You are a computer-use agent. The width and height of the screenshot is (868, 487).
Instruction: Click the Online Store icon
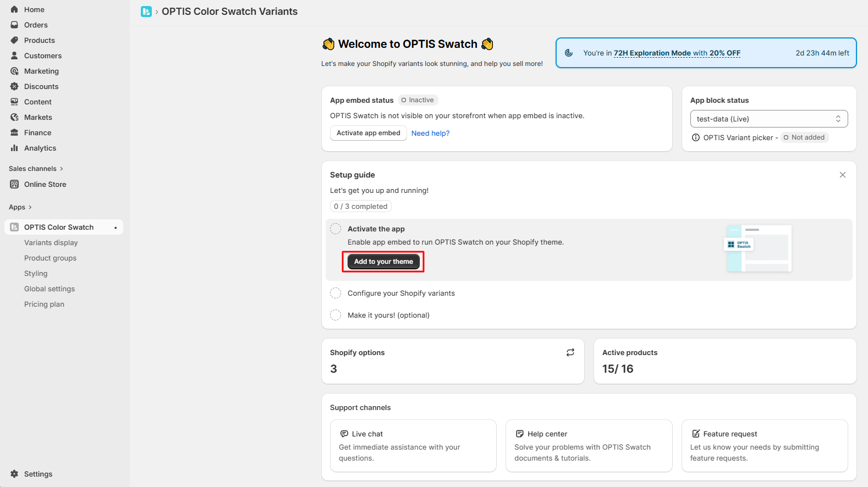click(x=14, y=184)
